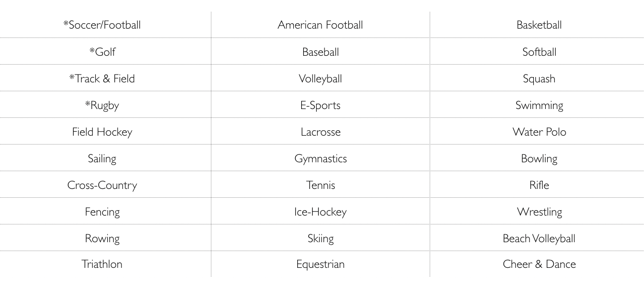
Task: Click the Equestrian label
Action: coord(320,264)
